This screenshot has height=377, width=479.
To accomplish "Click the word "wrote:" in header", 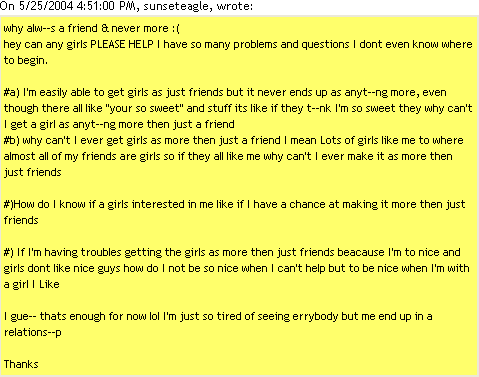I will pos(235,6).
